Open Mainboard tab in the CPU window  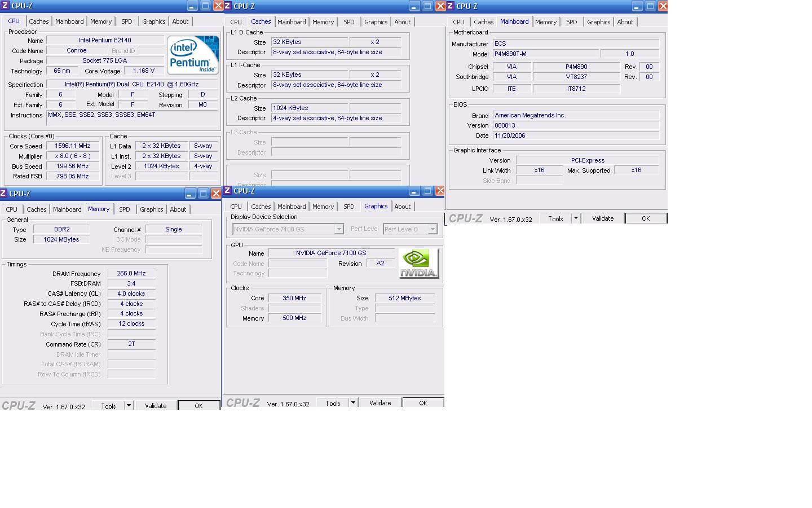tap(69, 21)
